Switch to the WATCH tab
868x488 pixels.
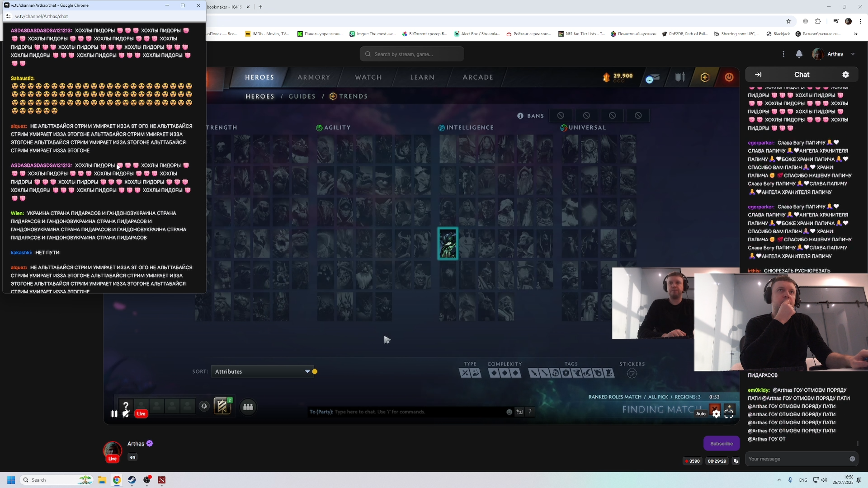coord(368,77)
